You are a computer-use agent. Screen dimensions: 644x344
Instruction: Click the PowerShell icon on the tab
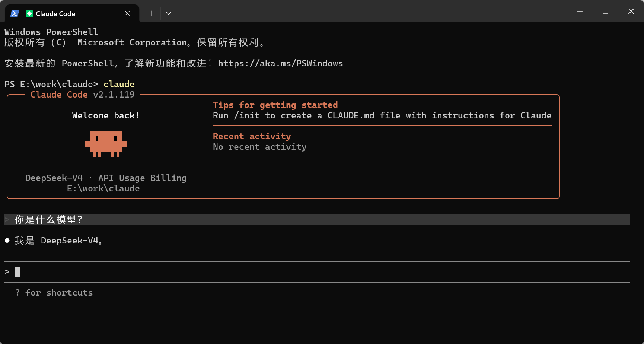[x=15, y=13]
